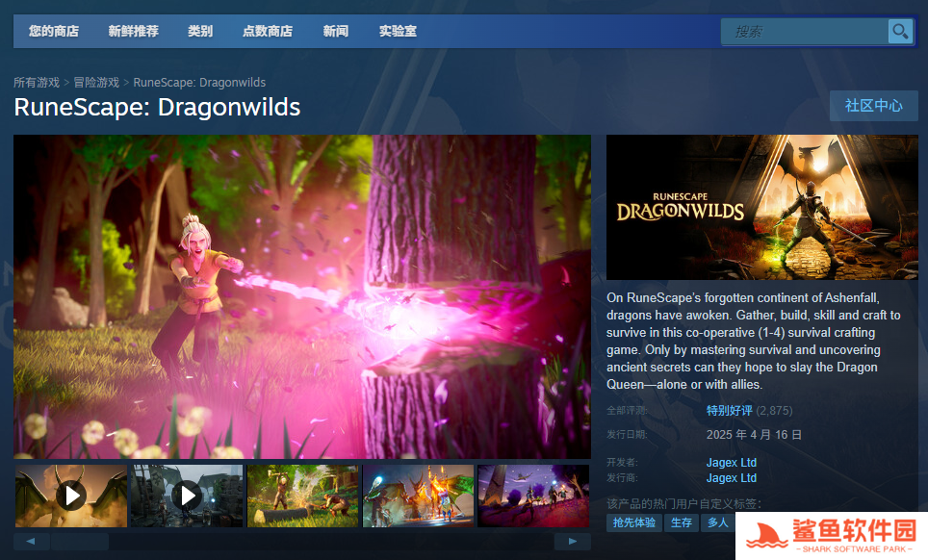Play the second video thumbnail

coord(187,496)
